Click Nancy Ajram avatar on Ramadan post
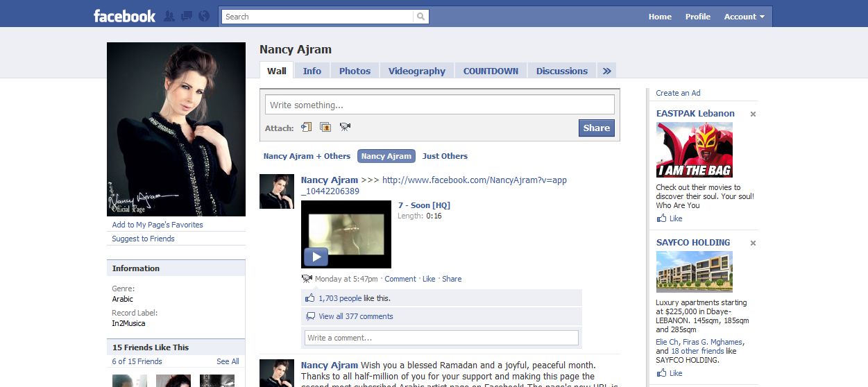This screenshot has height=387, width=868. 277,373
